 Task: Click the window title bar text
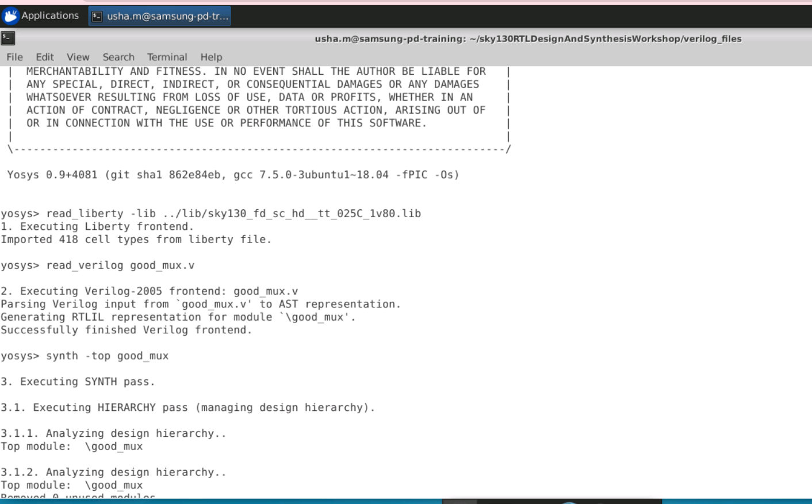528,39
